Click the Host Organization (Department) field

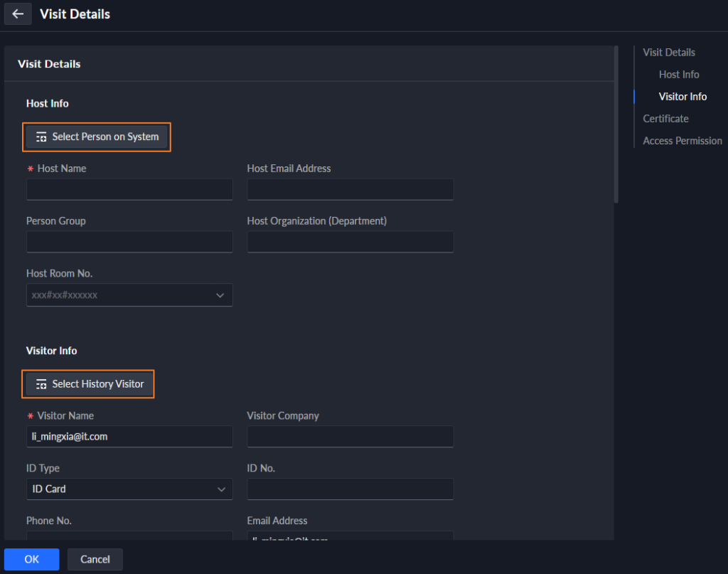click(350, 242)
